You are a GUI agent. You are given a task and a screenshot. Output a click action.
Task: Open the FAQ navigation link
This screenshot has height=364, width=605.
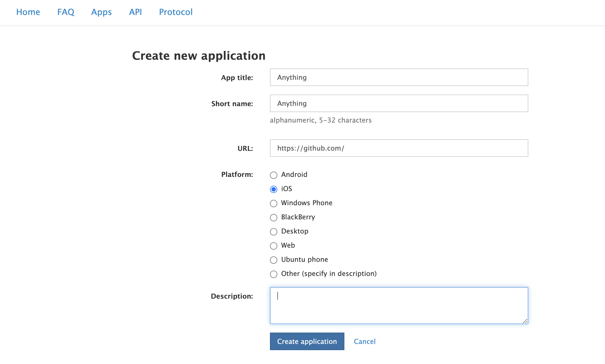[66, 12]
